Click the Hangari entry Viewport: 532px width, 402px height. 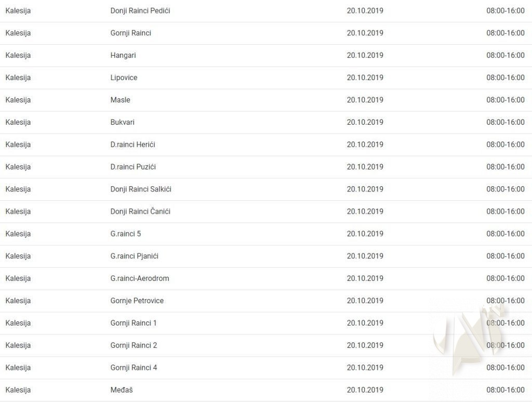point(123,56)
